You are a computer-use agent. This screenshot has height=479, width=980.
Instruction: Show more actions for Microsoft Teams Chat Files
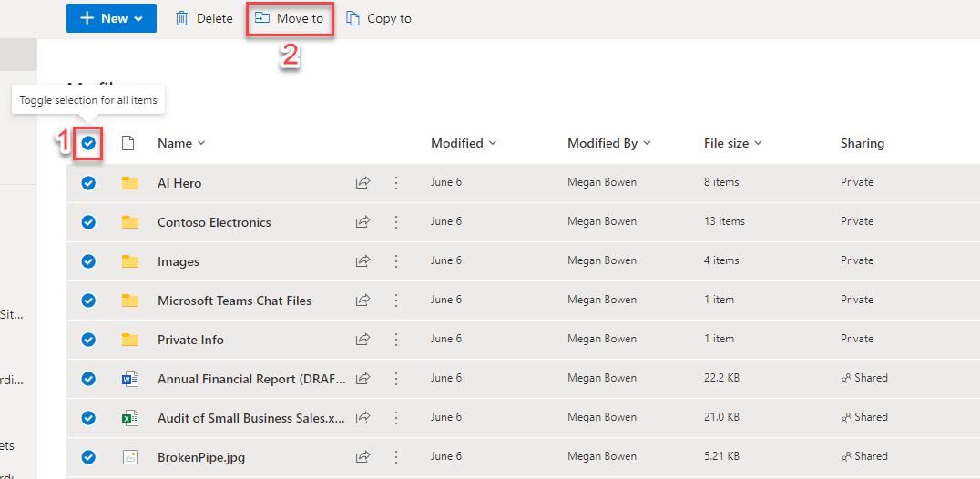(x=395, y=301)
